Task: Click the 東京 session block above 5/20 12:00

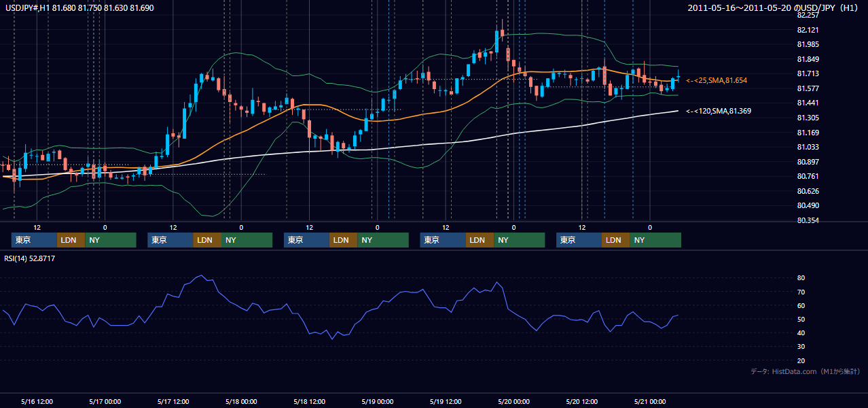Action: point(579,240)
